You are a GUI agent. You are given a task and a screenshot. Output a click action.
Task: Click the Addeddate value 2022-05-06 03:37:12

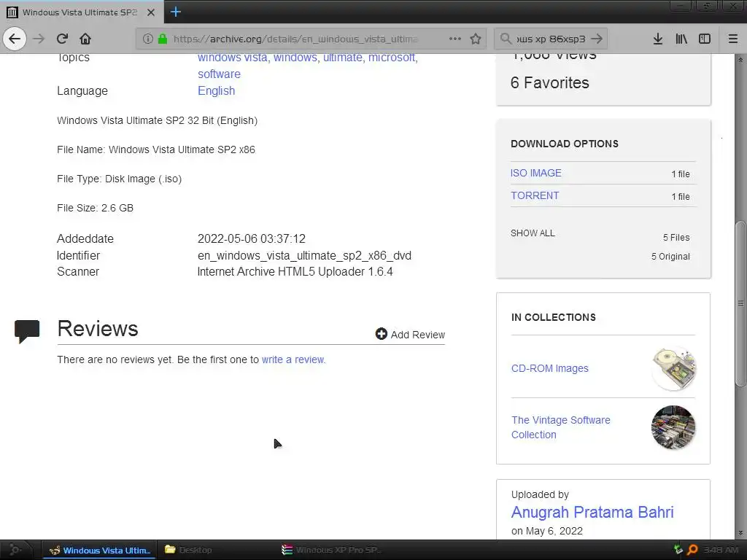click(x=252, y=238)
